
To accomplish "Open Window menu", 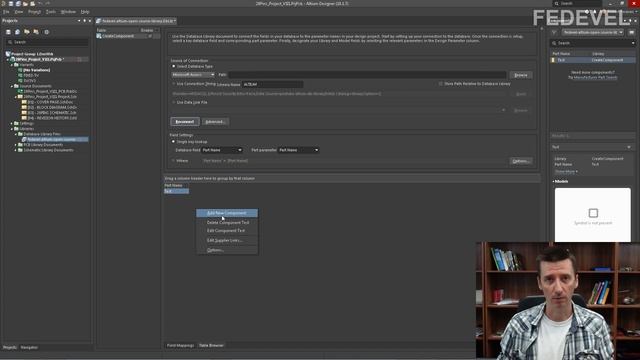I will pos(68,12).
